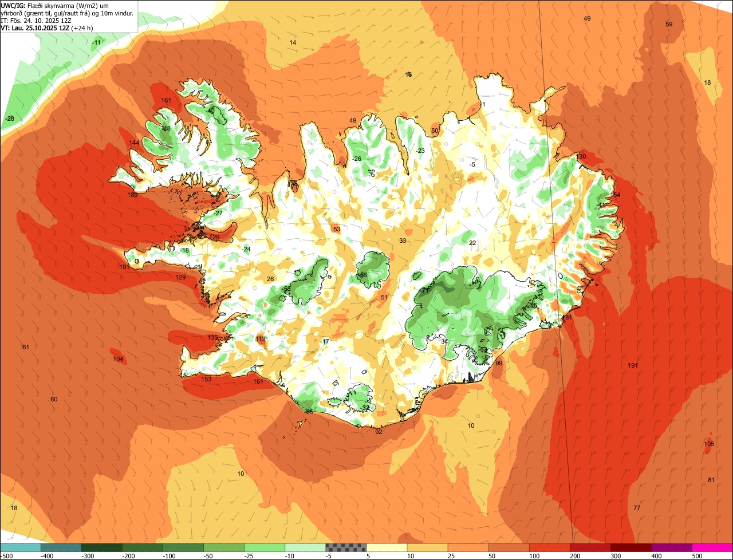The image size is (733, 560).
Task: Click the value '53' on the map
Action: [337, 229]
